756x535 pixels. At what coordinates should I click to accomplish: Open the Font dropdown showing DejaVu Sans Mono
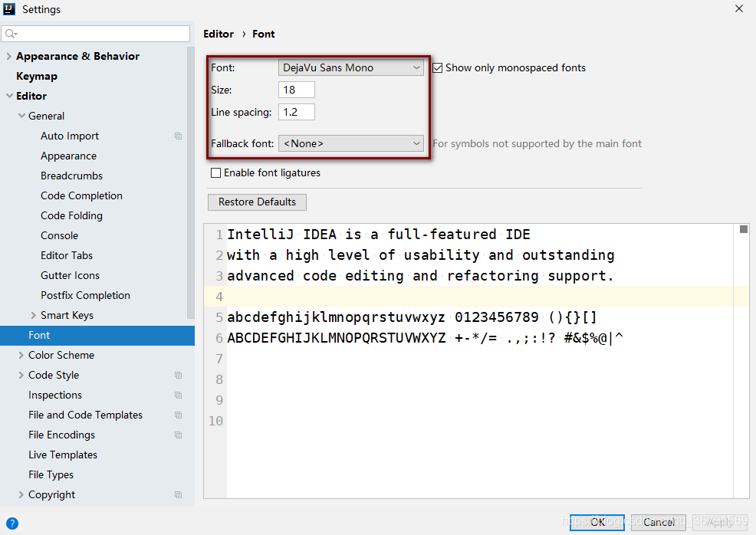[x=351, y=68]
